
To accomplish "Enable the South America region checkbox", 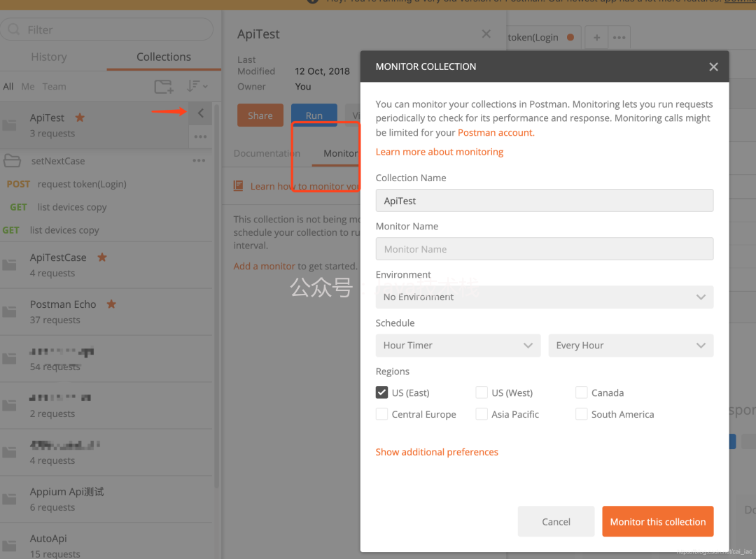I will tap(582, 414).
